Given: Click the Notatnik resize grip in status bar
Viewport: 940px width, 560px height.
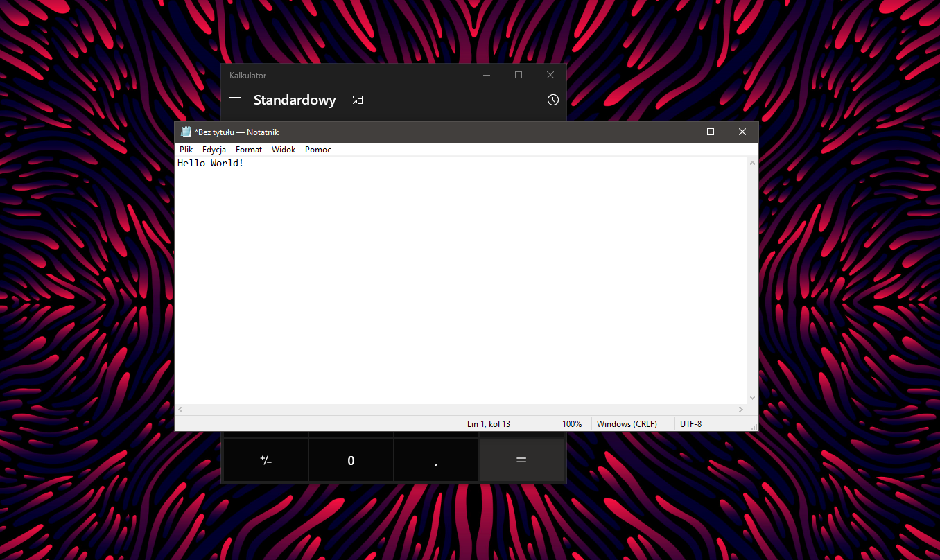Looking at the screenshot, I should click(x=754, y=426).
